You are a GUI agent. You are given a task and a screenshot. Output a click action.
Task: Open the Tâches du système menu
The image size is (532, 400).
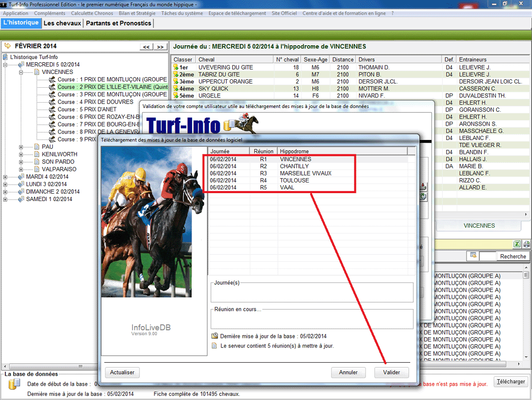[182, 13]
